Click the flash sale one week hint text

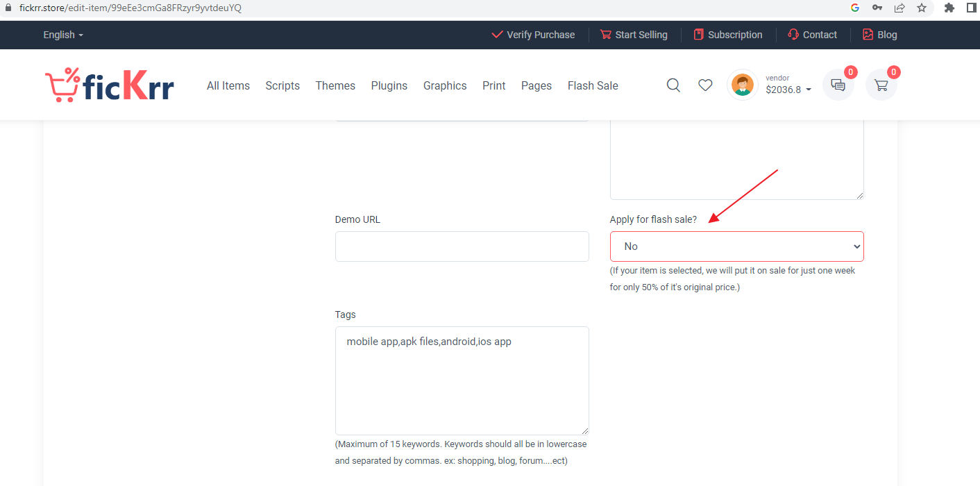click(733, 278)
